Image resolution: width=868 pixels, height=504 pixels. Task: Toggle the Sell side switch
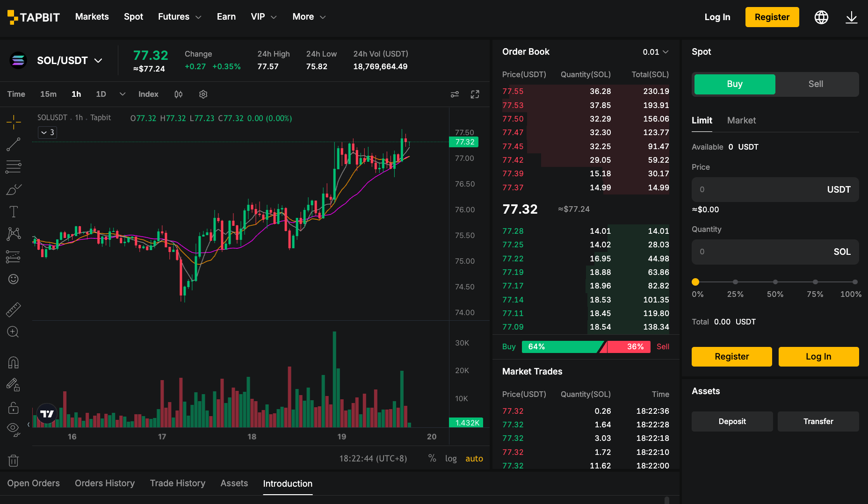point(816,84)
